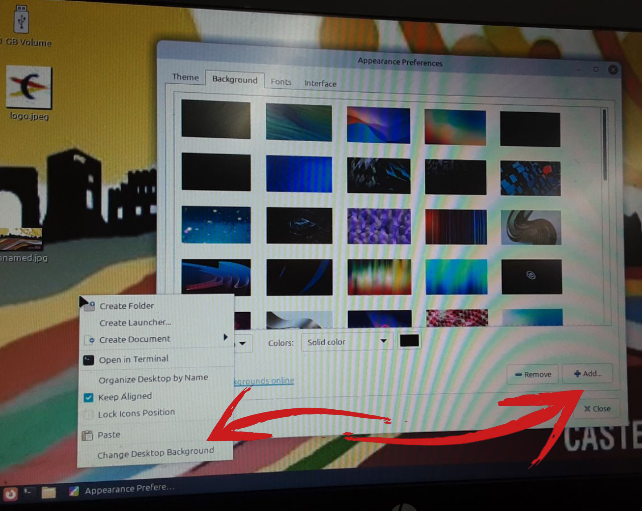Click the Create Folder icon in context menu
The image size is (642, 513).
88,306
